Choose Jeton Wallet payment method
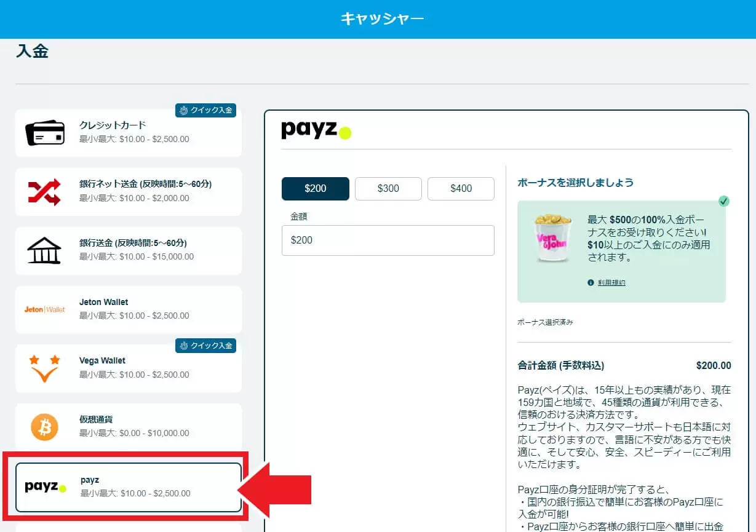This screenshot has height=532, width=756. coord(129,309)
